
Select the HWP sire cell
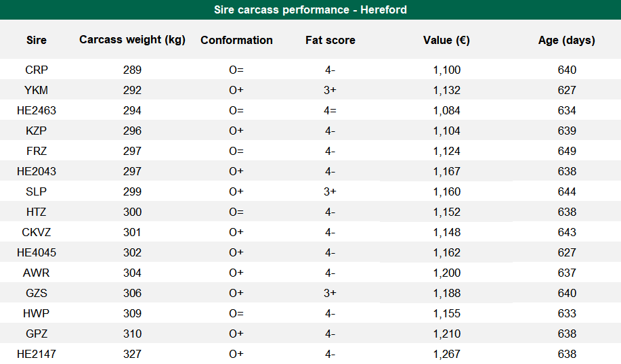[37, 313]
